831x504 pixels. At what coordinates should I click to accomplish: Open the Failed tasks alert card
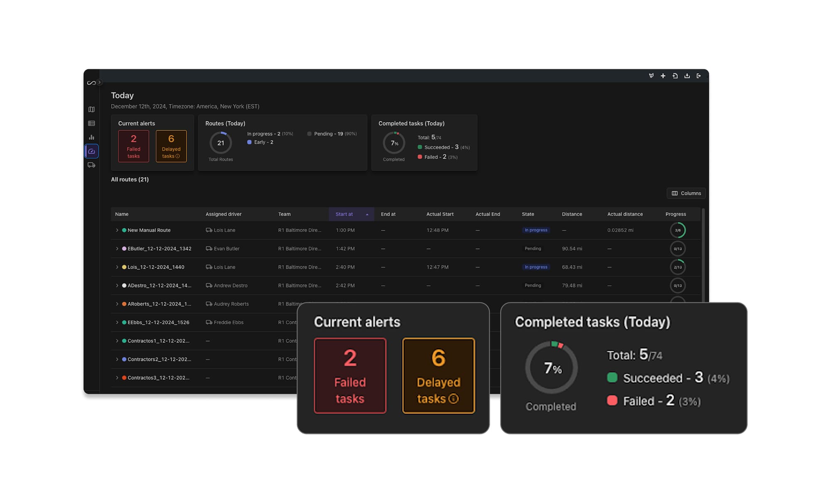pyautogui.click(x=133, y=146)
